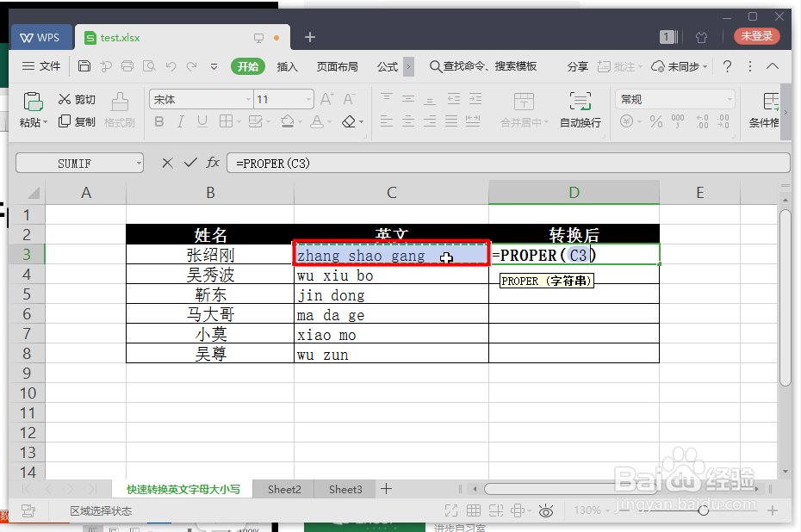Switch to the WPS home tab
This screenshot has width=801, height=532.
[x=40, y=37]
